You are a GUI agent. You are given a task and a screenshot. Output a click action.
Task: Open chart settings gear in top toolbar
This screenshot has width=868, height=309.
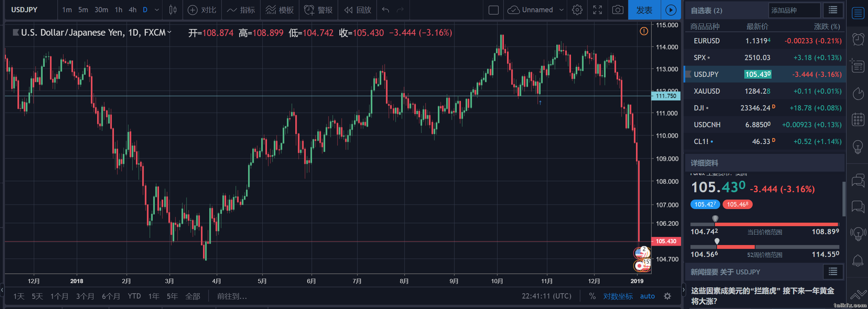[577, 10]
